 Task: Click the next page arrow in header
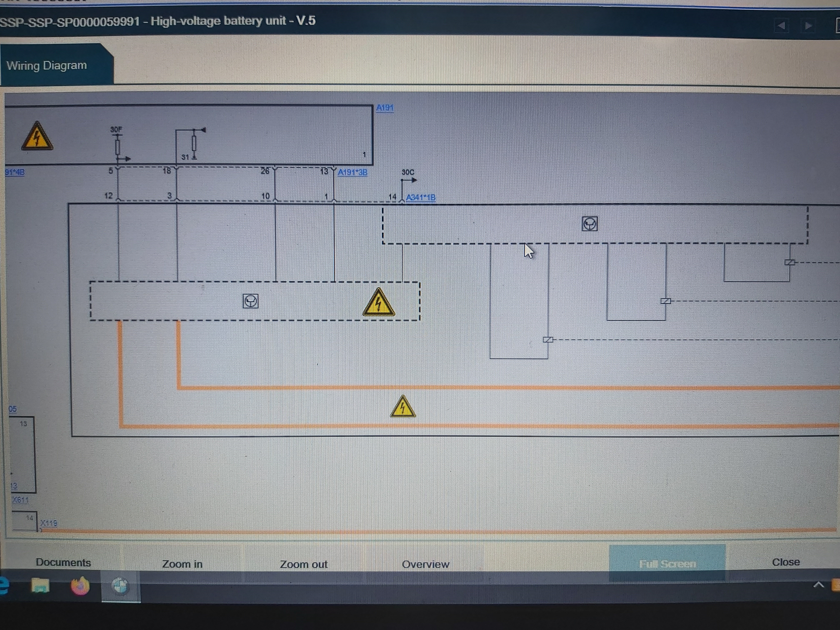(808, 26)
